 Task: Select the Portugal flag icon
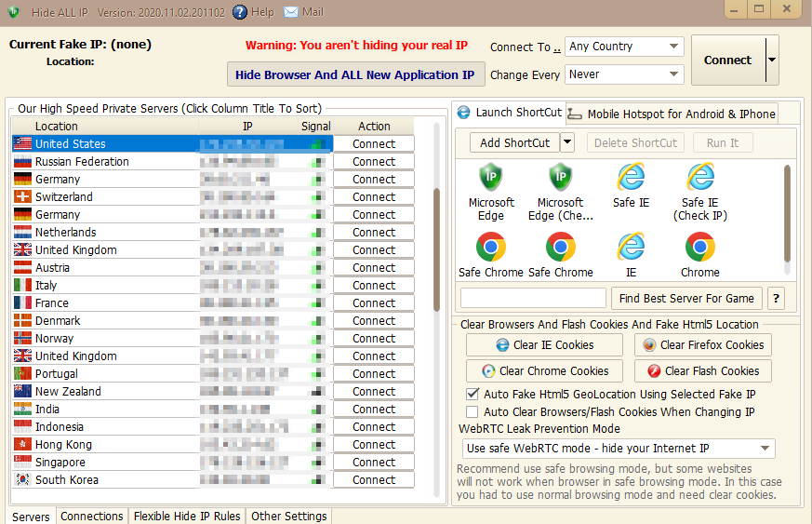(22, 374)
